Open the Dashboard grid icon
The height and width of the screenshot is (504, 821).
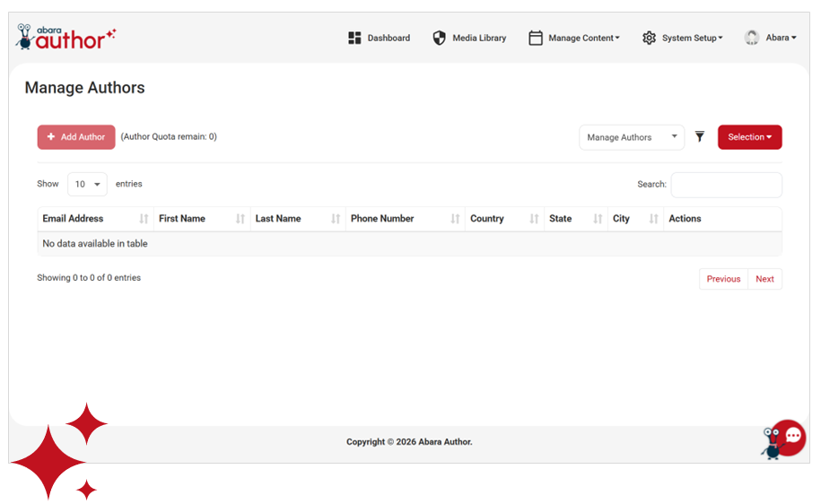pos(354,38)
